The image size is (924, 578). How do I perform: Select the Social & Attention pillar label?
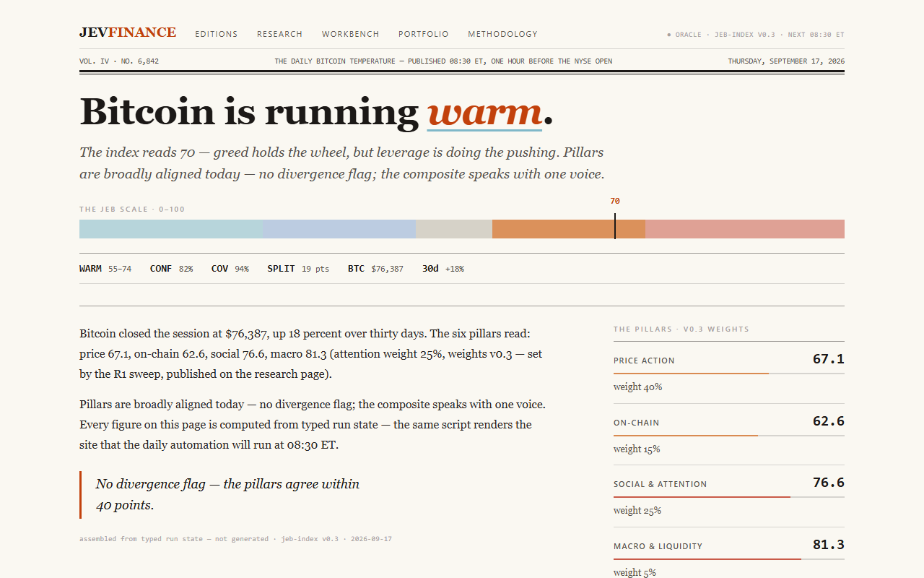pyautogui.click(x=661, y=484)
